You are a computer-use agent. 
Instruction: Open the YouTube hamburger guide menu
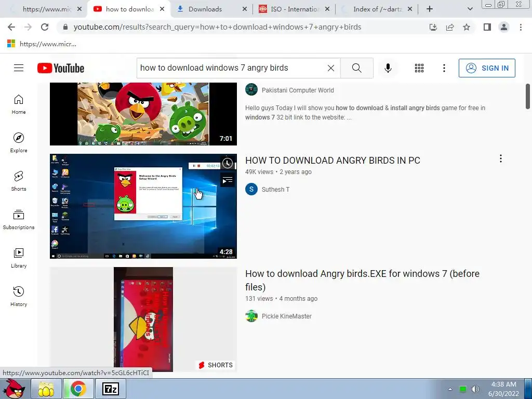(19, 68)
